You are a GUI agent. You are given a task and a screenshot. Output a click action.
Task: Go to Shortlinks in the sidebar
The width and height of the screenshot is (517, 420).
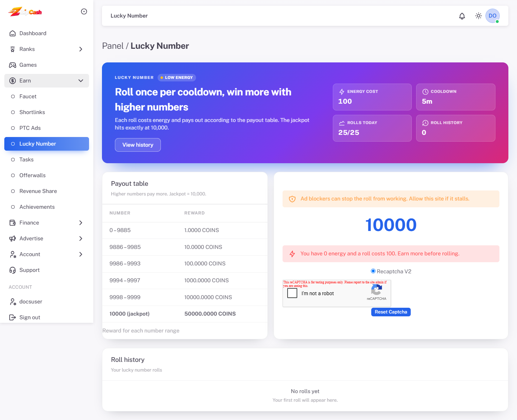tap(47, 112)
